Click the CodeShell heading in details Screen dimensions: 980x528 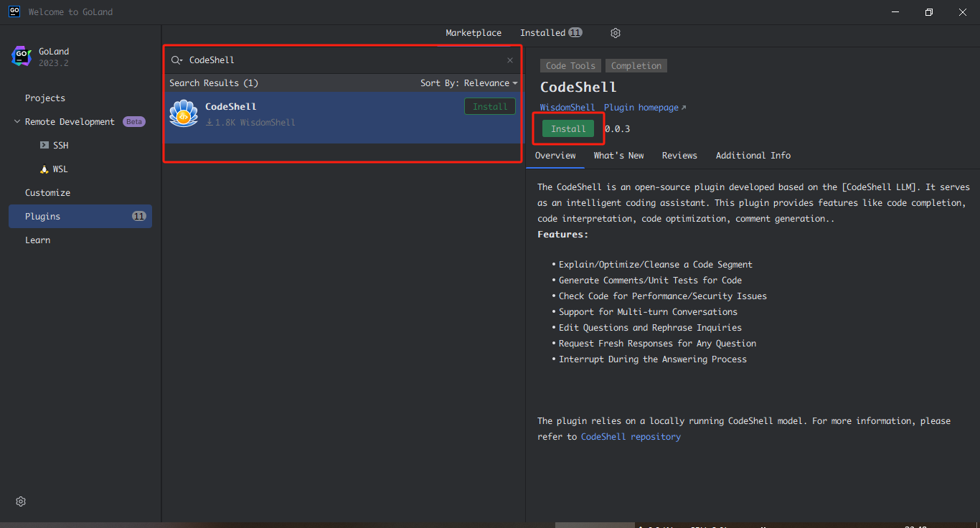578,88
